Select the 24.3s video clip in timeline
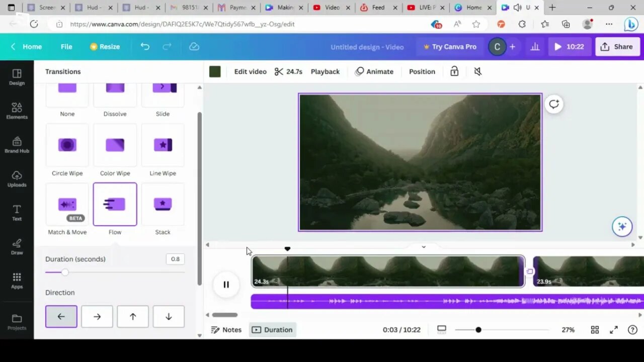The width and height of the screenshot is (644, 362). [388, 271]
